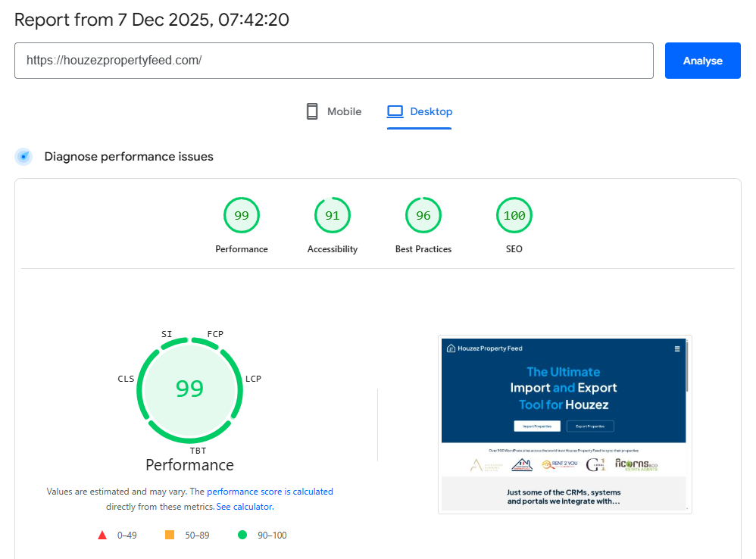Click the Analyse button
756x559 pixels.
[x=702, y=61]
